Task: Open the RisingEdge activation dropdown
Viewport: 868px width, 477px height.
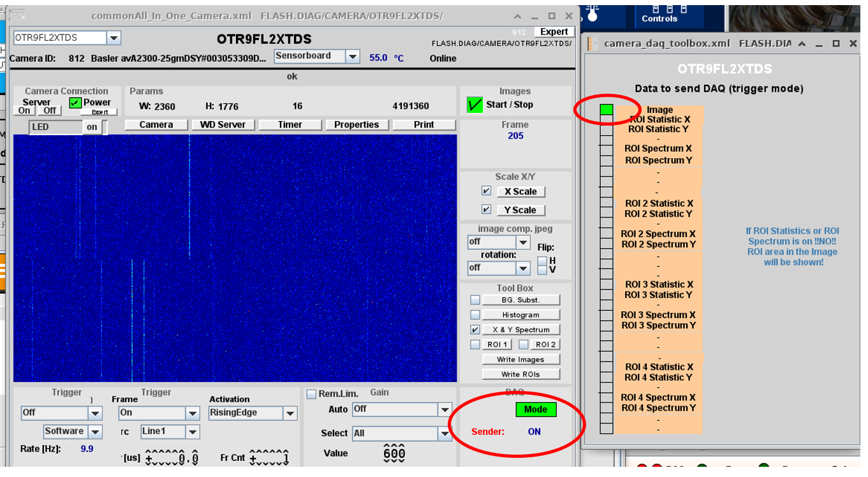Action: click(290, 413)
